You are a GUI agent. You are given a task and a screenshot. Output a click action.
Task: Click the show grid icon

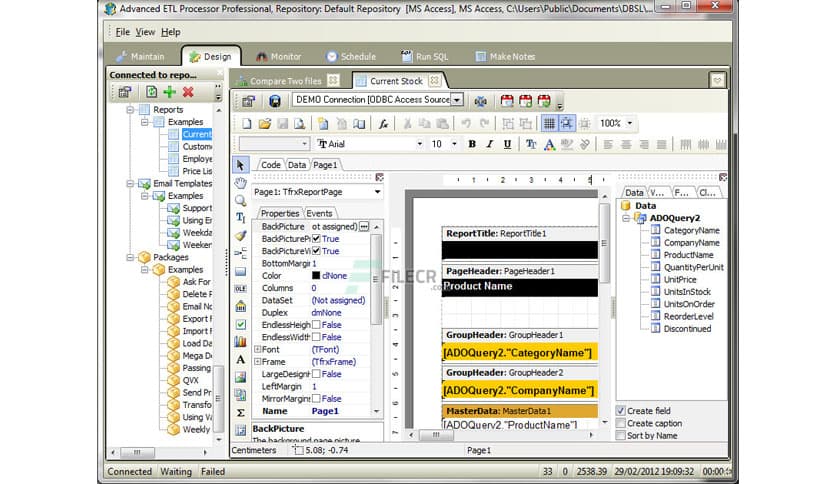click(x=549, y=124)
